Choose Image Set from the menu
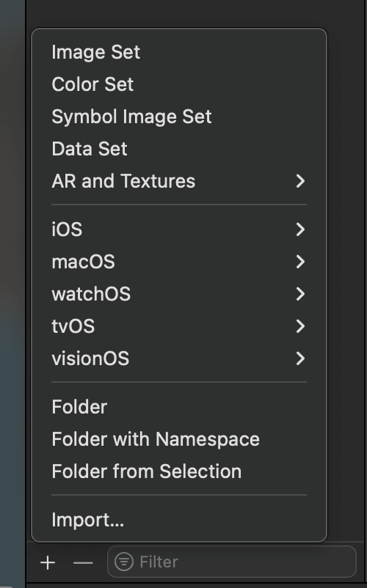The image size is (367, 588). [179, 52]
